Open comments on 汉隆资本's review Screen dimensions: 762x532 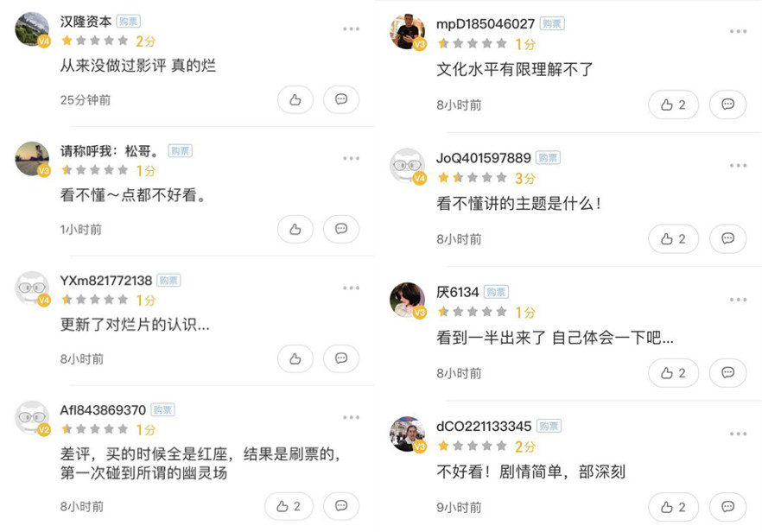pyautogui.click(x=341, y=100)
